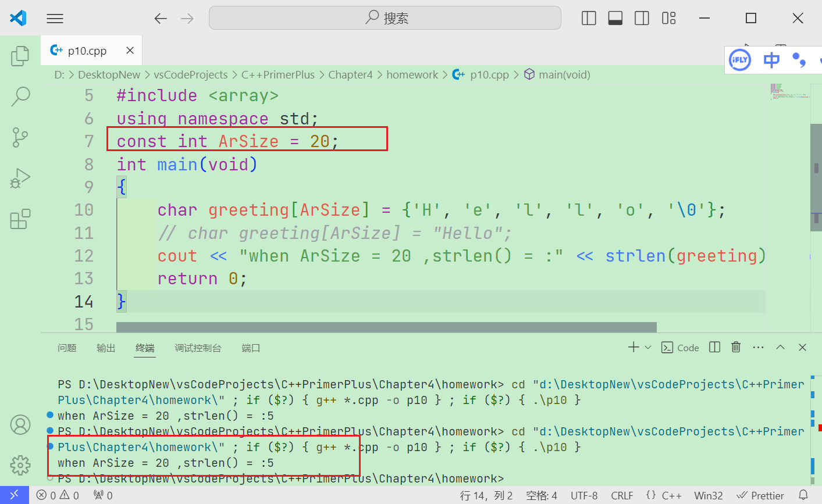Click the command center search box
822x504 pixels.
tap(385, 18)
